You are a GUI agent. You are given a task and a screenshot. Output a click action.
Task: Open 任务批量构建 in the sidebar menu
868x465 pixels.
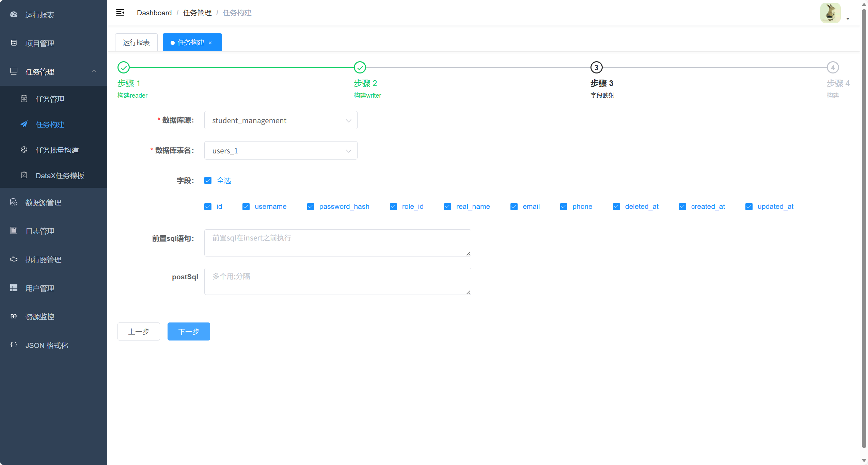[57, 150]
